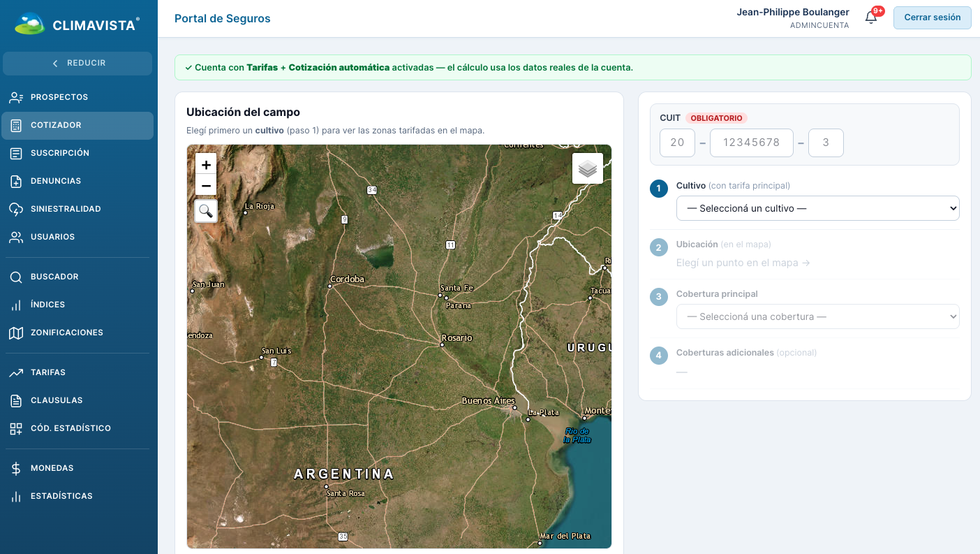Open the Suscripción menu item
This screenshot has height=554, width=980.
click(x=77, y=153)
